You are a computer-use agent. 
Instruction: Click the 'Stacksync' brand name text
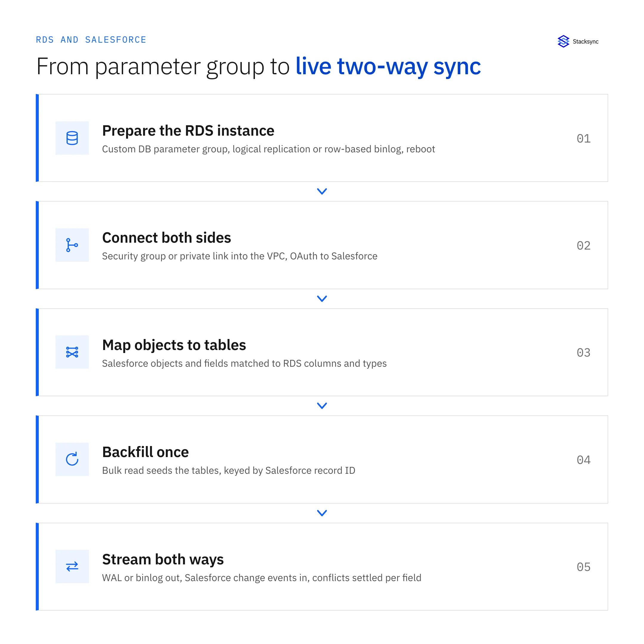[x=586, y=42]
